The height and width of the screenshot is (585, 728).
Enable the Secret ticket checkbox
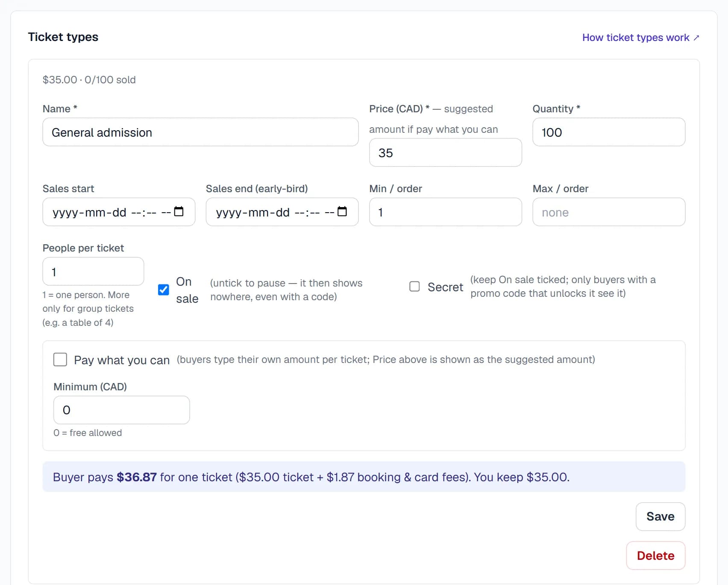click(414, 286)
